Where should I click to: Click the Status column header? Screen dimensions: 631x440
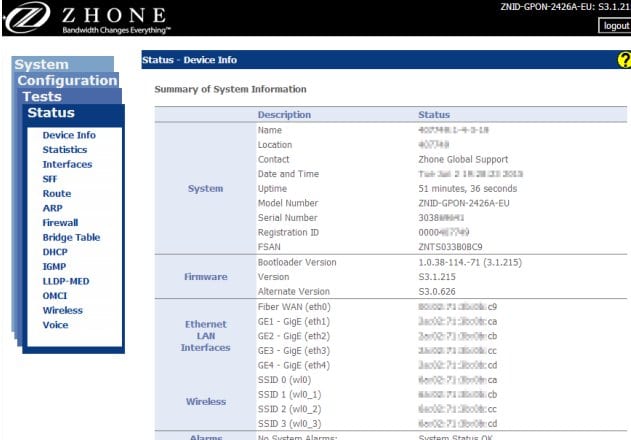coord(434,115)
